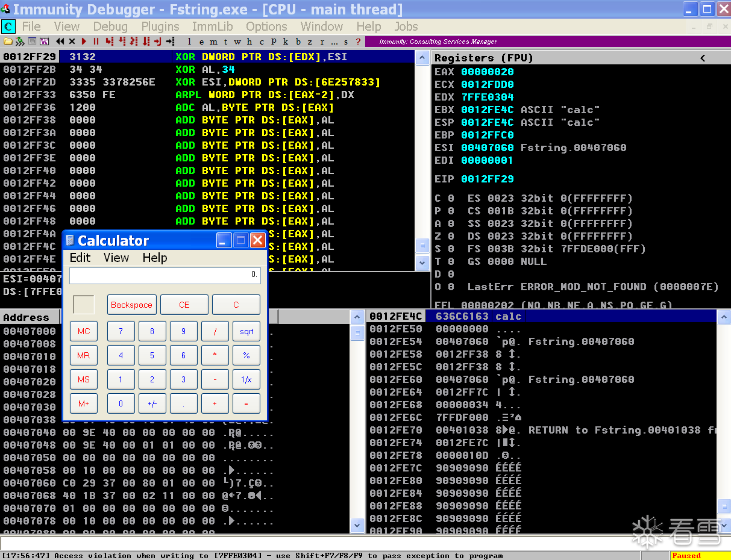Click stack pane scroll-down arrow
This screenshot has height=560, width=731.
click(724, 525)
